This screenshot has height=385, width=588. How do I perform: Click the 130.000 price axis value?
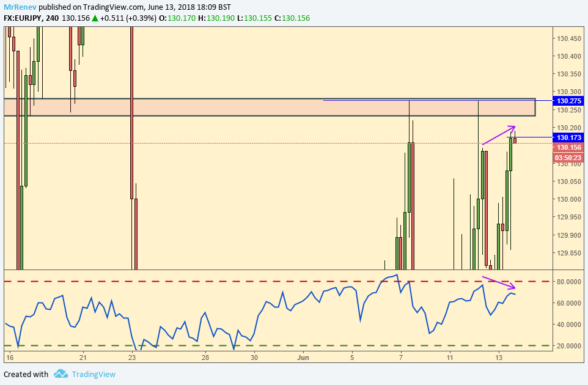pyautogui.click(x=569, y=199)
